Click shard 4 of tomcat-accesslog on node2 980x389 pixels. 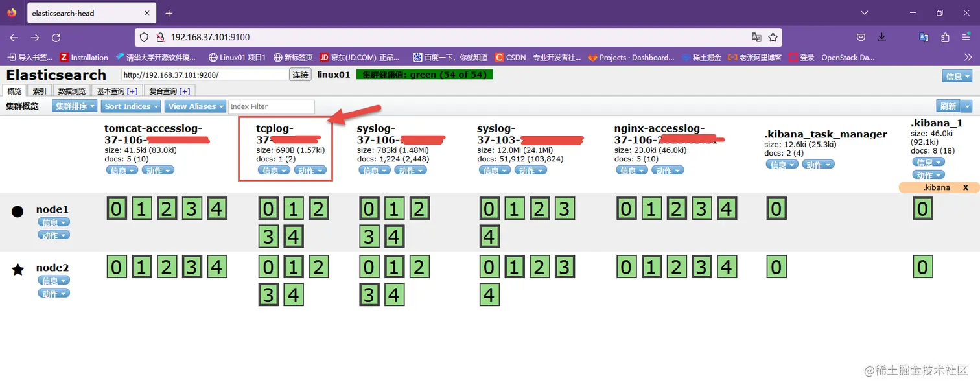coord(216,267)
